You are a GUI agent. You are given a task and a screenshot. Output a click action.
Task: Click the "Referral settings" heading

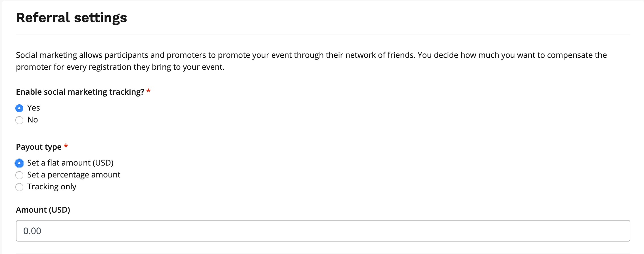(71, 18)
